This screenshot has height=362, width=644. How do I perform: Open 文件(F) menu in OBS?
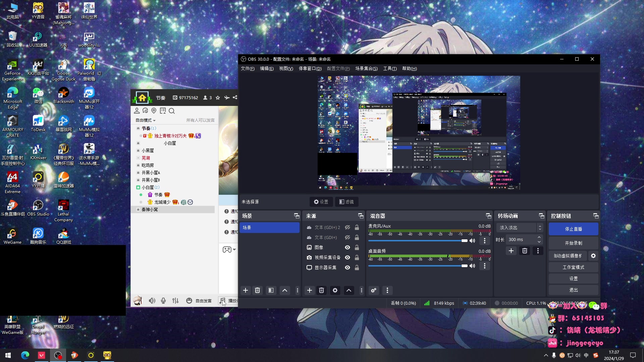248,68
